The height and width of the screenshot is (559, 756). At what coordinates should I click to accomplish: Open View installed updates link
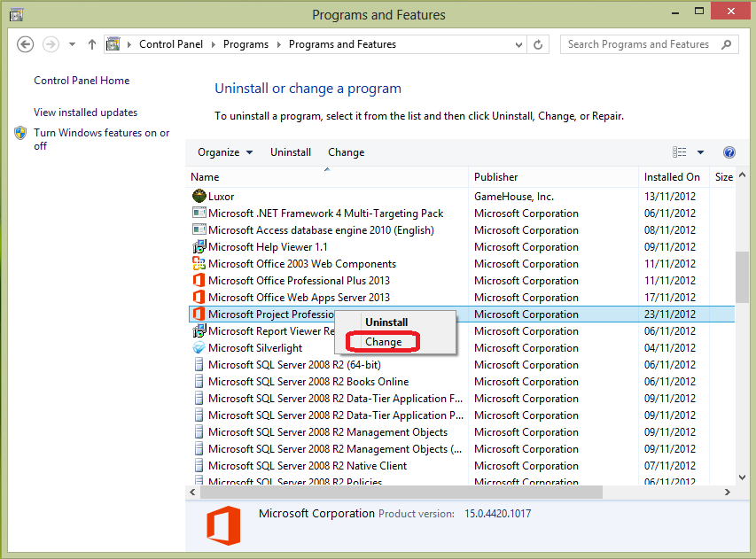coord(85,113)
